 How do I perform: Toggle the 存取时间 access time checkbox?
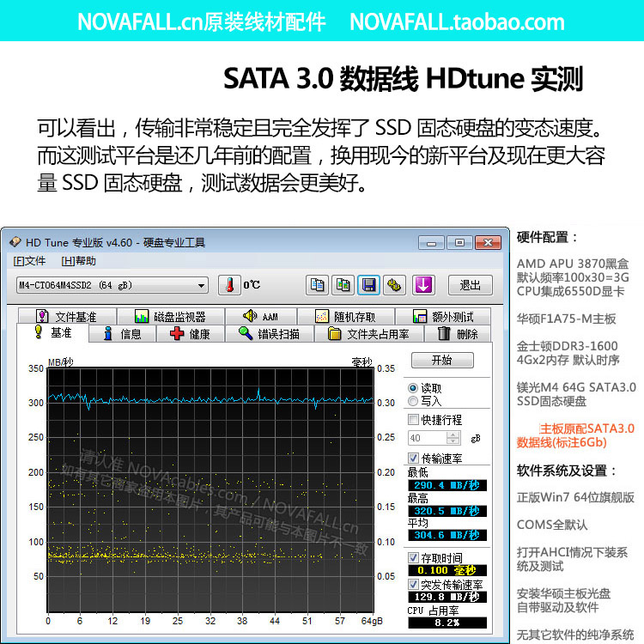tap(413, 558)
